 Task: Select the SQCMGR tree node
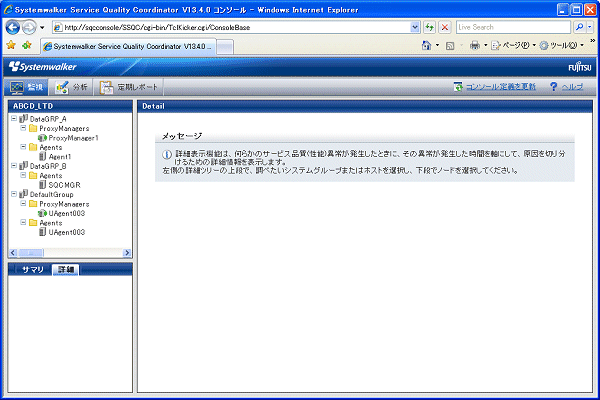[x=64, y=185]
